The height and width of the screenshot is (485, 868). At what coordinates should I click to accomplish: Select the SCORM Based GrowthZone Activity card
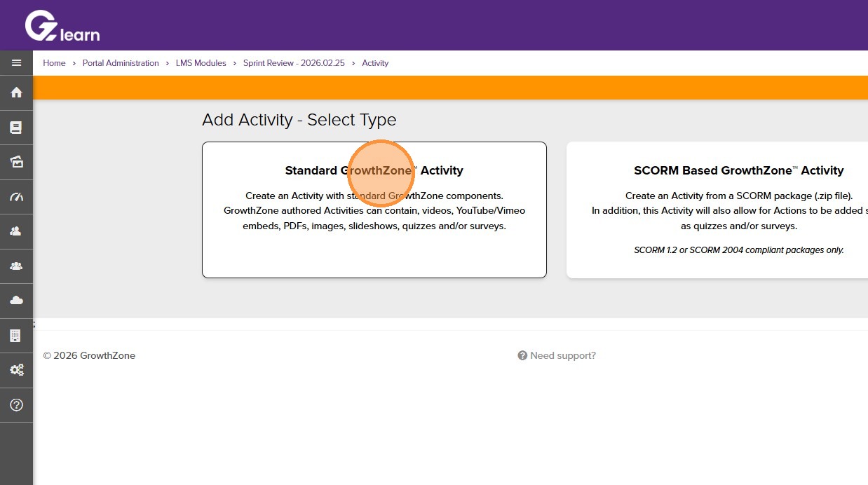(717, 210)
